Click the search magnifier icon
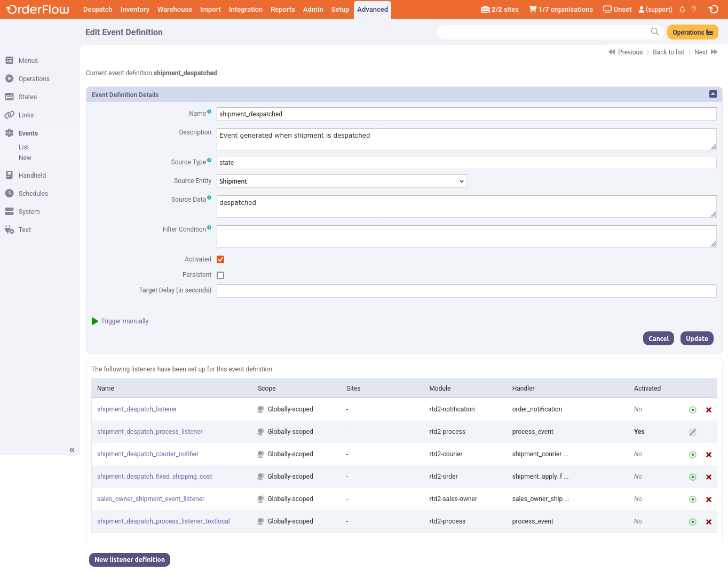Viewport: 728px width, 587px height. [x=654, y=32]
